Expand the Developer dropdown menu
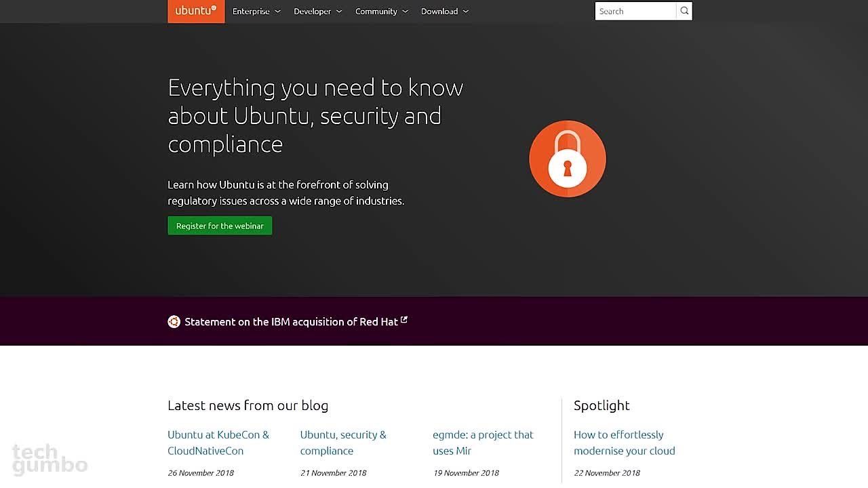The image size is (868, 488). (x=317, y=12)
